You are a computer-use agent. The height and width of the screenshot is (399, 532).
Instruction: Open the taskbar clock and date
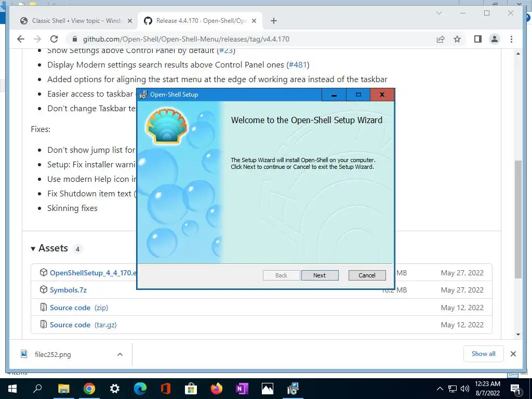(x=487, y=389)
